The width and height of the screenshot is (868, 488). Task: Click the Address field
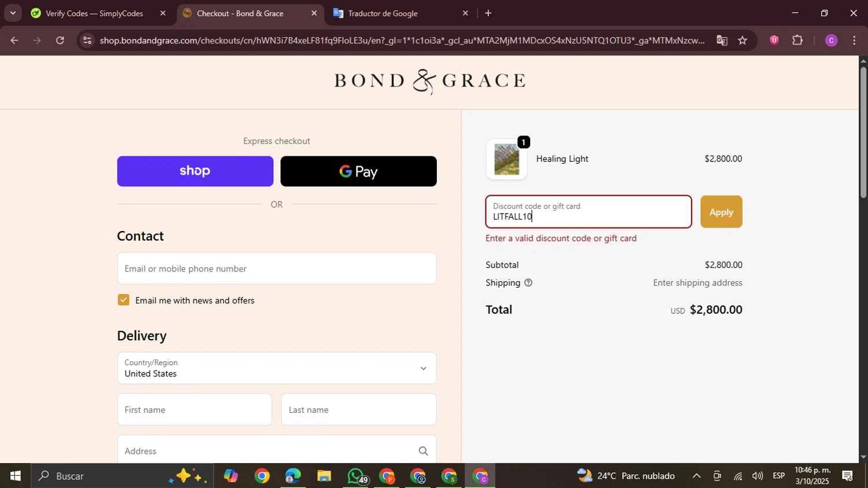tap(277, 451)
